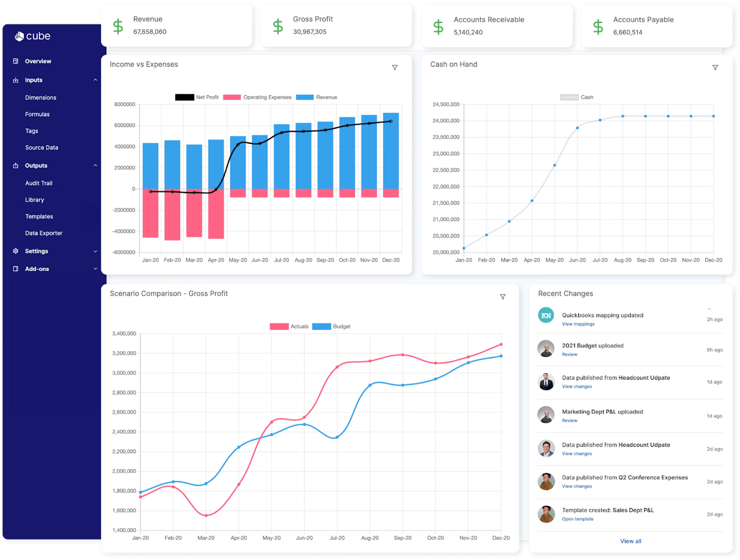Click the Recent Changes panel heading
Image resolution: width=740 pixels, height=560 pixels.
(566, 294)
